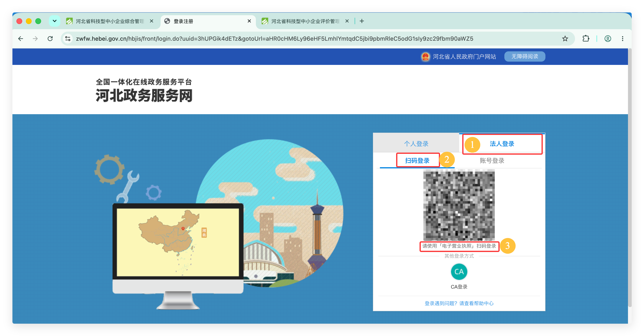
Task: Close the 河北省科技型中小企业评价管理 tab
Action: click(x=347, y=21)
